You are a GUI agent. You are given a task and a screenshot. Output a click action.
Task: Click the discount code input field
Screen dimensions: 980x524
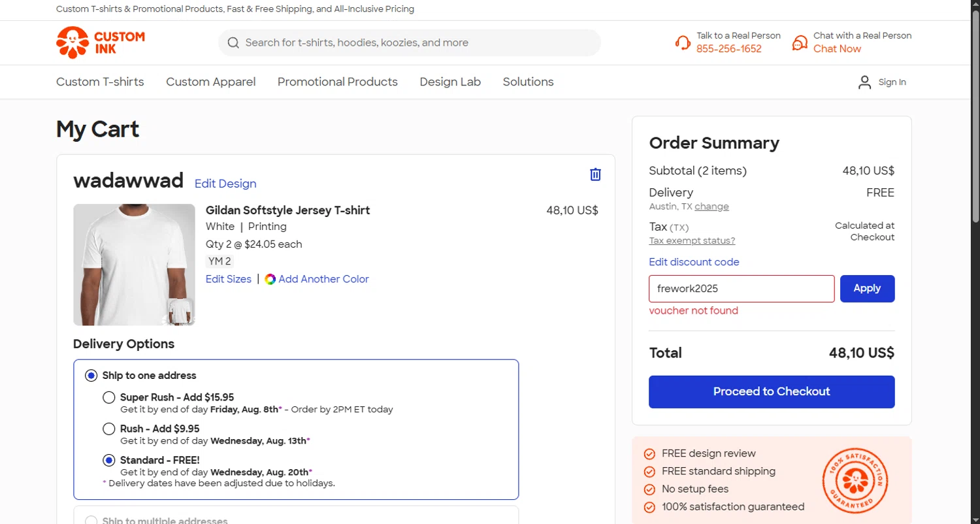(x=742, y=289)
